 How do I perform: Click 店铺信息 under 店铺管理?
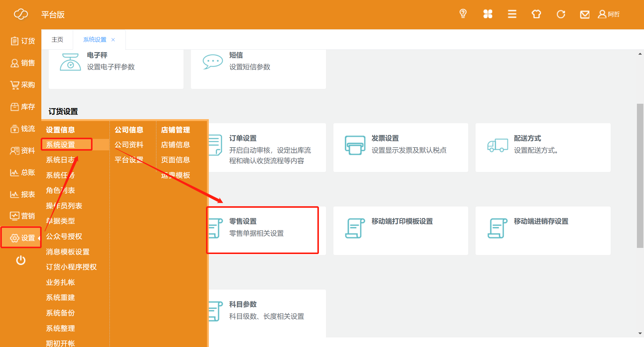(175, 145)
